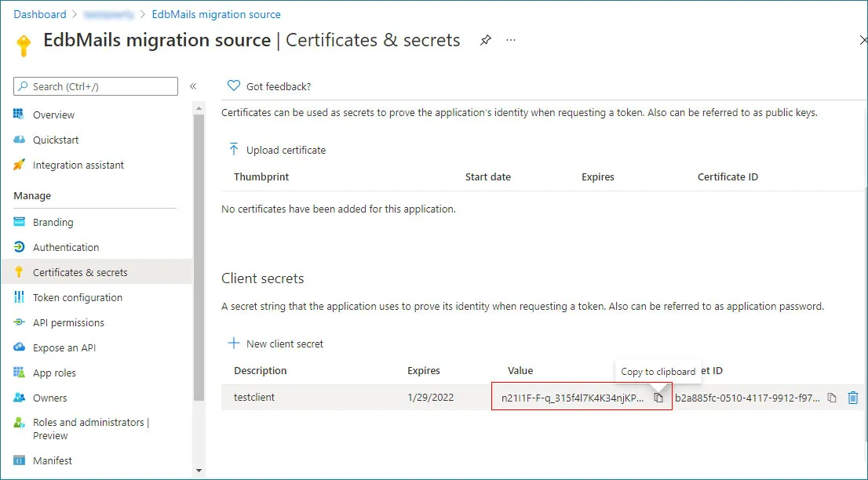Click EdbMails migration source breadcrumb
Viewport: 868px width, 480px height.
pyautogui.click(x=216, y=14)
